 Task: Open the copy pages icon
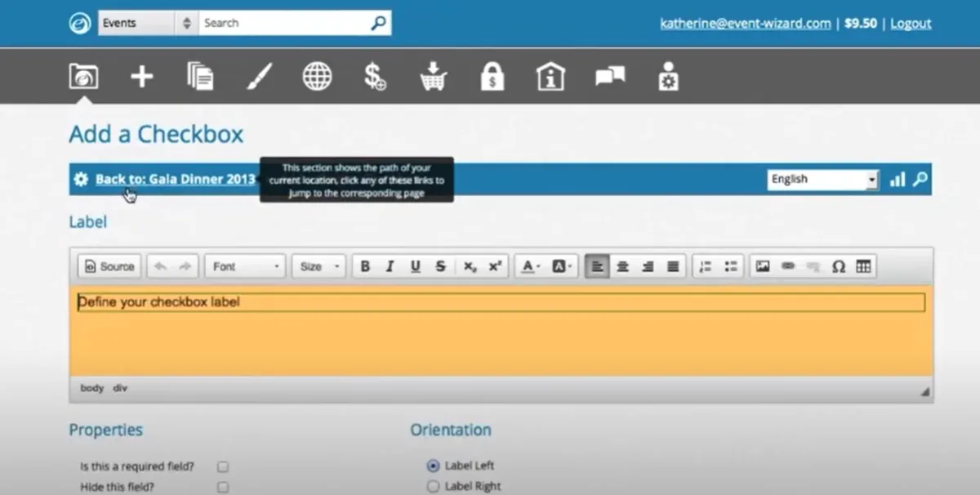(200, 77)
